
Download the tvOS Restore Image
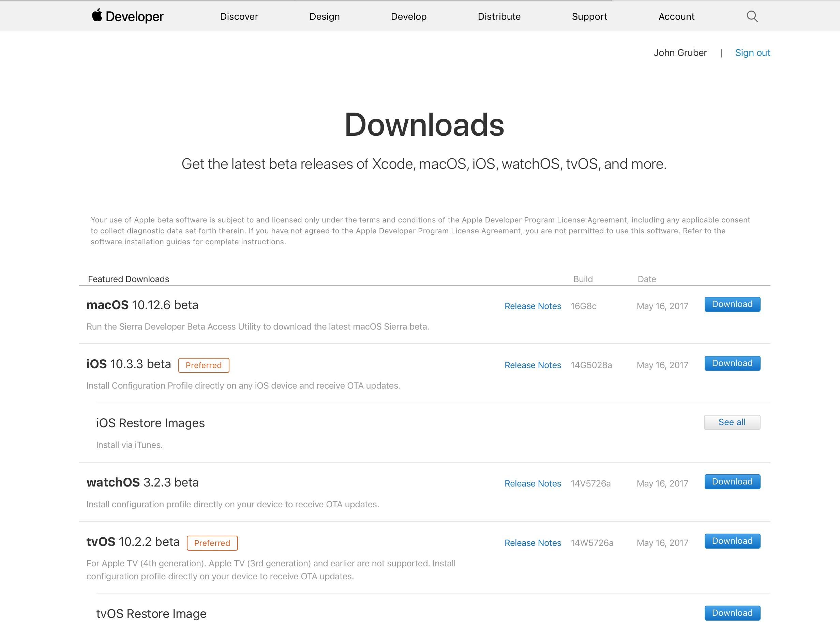click(x=732, y=613)
